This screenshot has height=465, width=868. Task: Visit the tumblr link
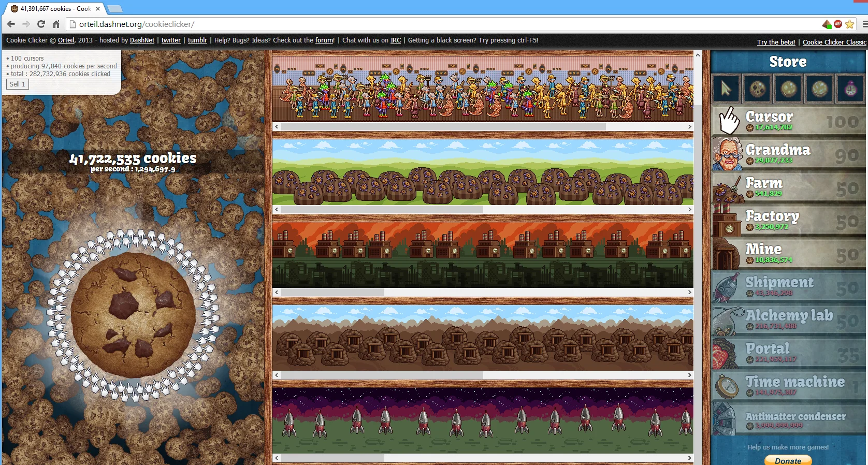click(197, 40)
